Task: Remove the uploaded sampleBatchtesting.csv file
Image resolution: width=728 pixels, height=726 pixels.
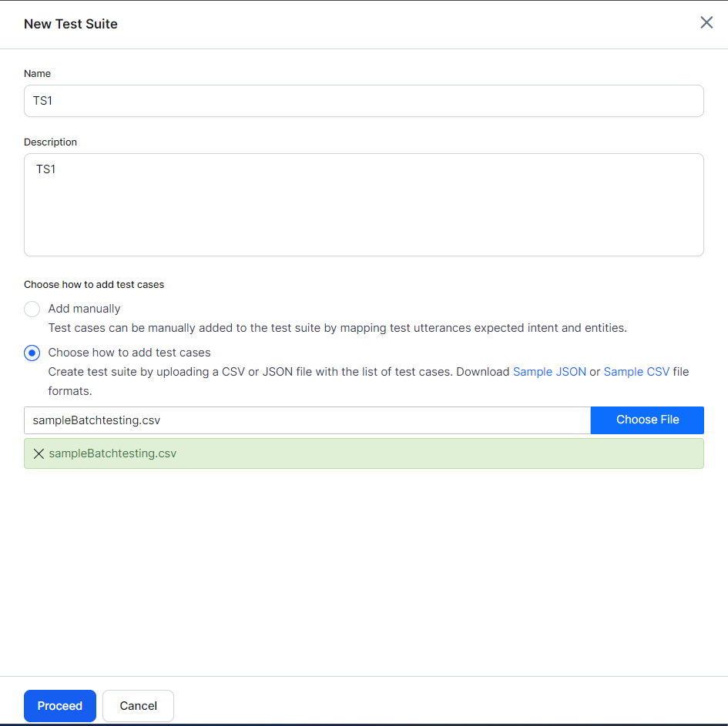Action: coord(39,453)
